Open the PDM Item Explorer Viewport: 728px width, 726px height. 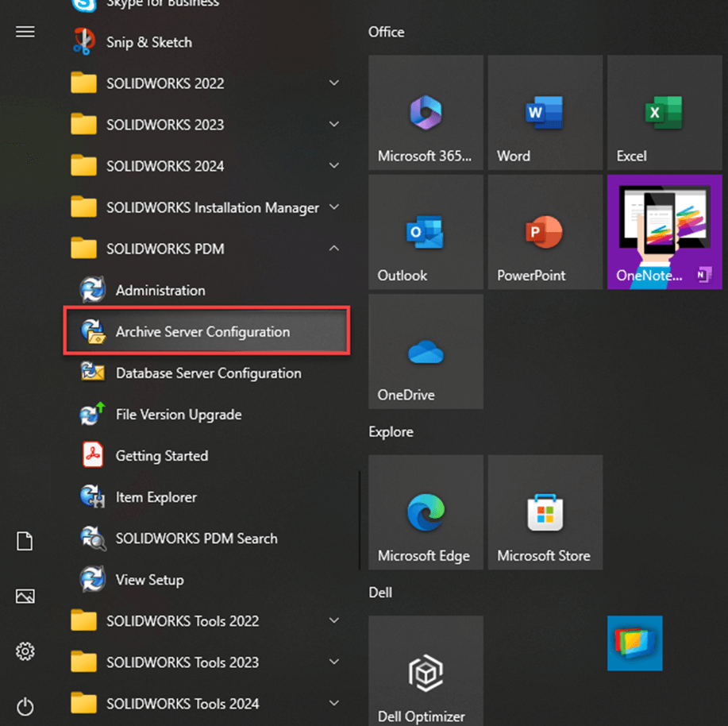pos(156,497)
